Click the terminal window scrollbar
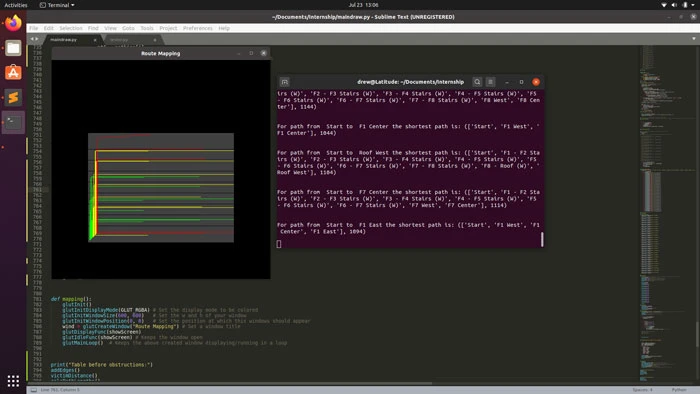The image size is (700, 394). (542, 239)
